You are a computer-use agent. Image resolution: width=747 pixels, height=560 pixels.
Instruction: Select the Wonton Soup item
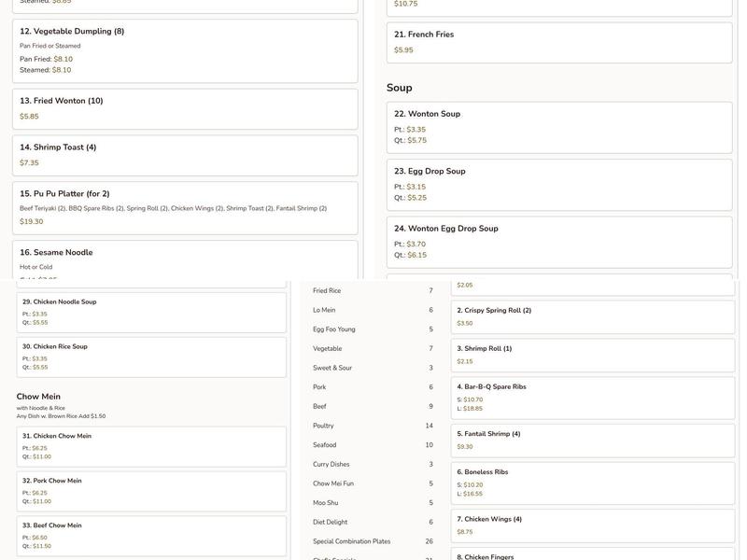click(558, 127)
